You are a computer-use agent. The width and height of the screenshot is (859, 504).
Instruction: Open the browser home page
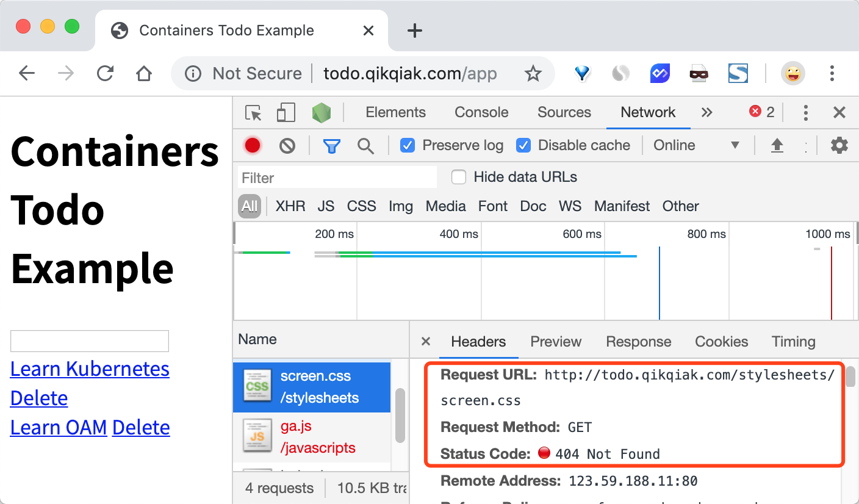(144, 74)
